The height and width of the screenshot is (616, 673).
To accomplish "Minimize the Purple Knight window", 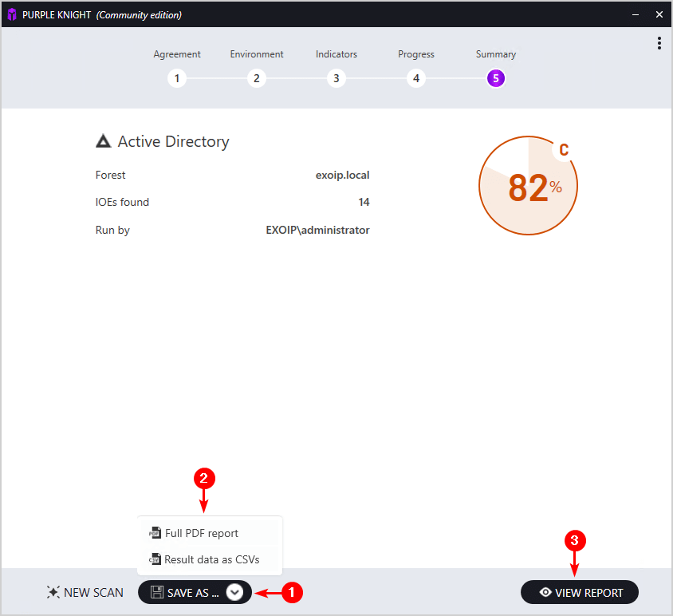I will point(636,14).
